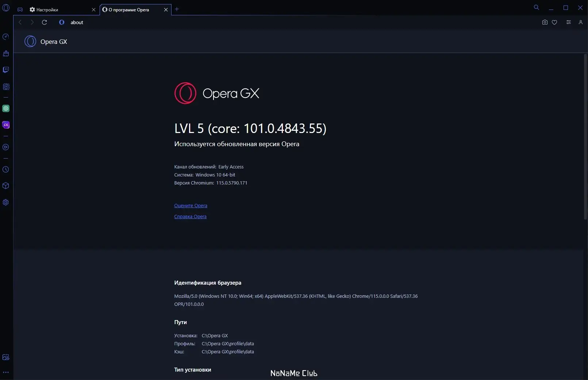Take a snapshot with camera icon
The height and width of the screenshot is (380, 588).
click(545, 22)
